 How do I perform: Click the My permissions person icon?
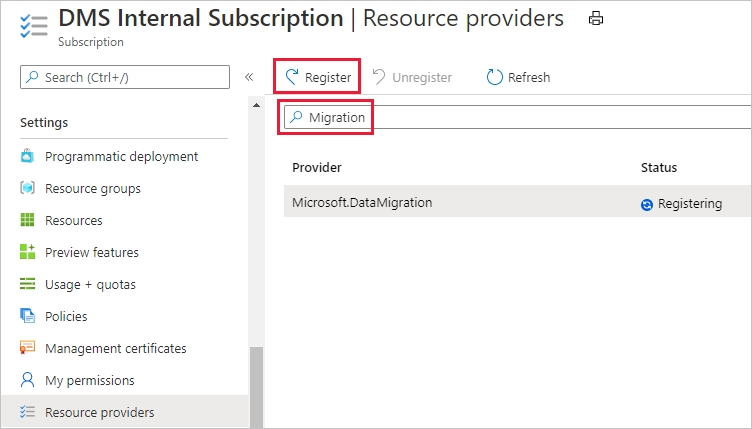pyautogui.click(x=28, y=380)
